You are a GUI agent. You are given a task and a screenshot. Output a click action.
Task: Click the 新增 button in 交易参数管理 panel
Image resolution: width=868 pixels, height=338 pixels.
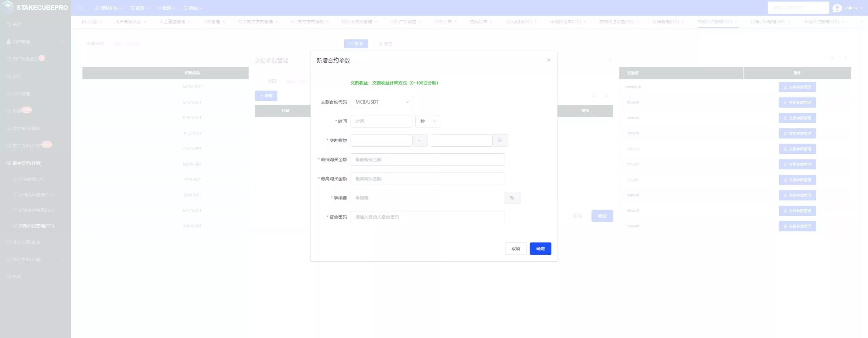[x=266, y=96]
